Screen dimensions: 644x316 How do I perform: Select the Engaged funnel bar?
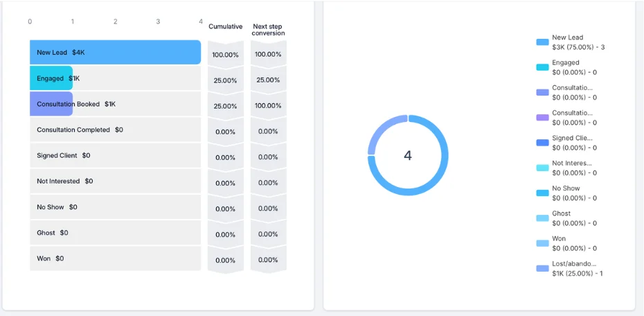(x=51, y=78)
